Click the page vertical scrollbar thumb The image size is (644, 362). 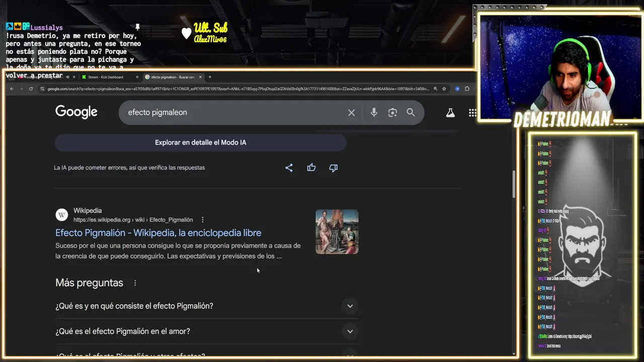pyautogui.click(x=514, y=184)
